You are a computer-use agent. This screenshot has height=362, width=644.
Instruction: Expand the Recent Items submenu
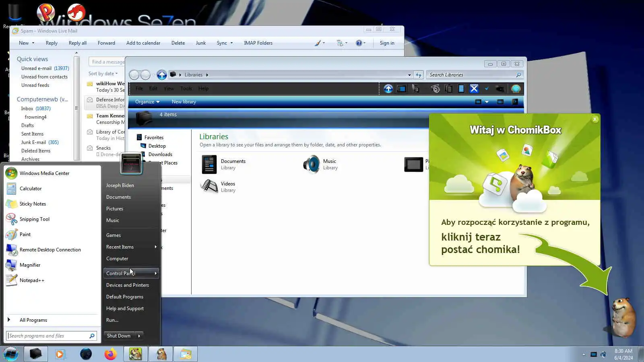pos(131,247)
